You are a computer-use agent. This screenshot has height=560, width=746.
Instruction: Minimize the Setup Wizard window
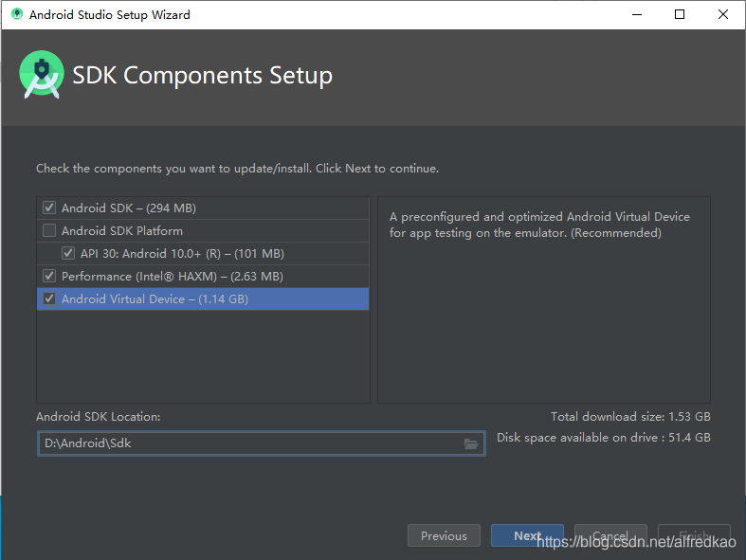point(637,14)
